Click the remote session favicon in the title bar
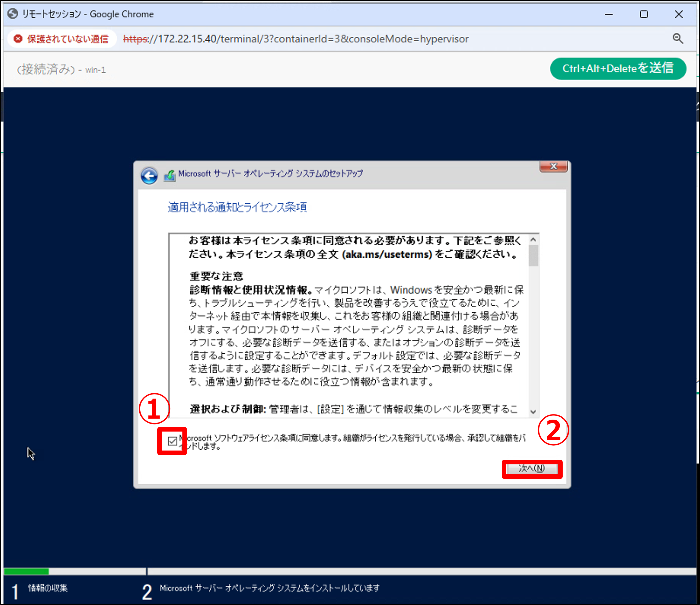 point(13,14)
